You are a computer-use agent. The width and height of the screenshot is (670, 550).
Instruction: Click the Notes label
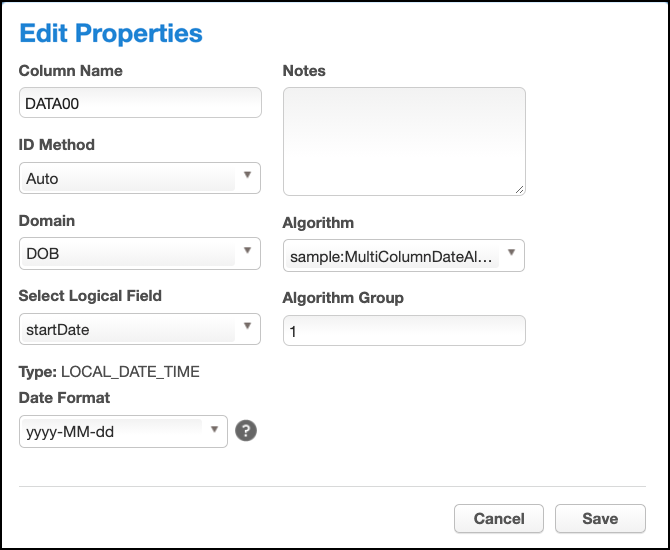tap(304, 71)
